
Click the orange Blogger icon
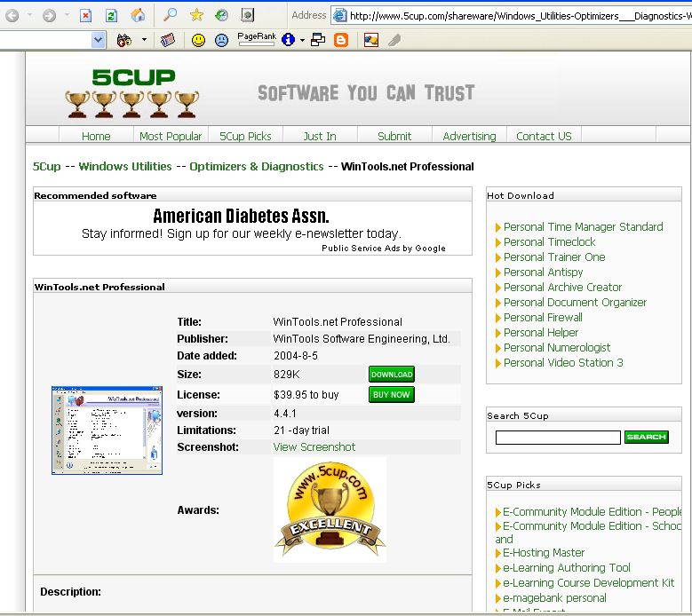pyautogui.click(x=341, y=40)
